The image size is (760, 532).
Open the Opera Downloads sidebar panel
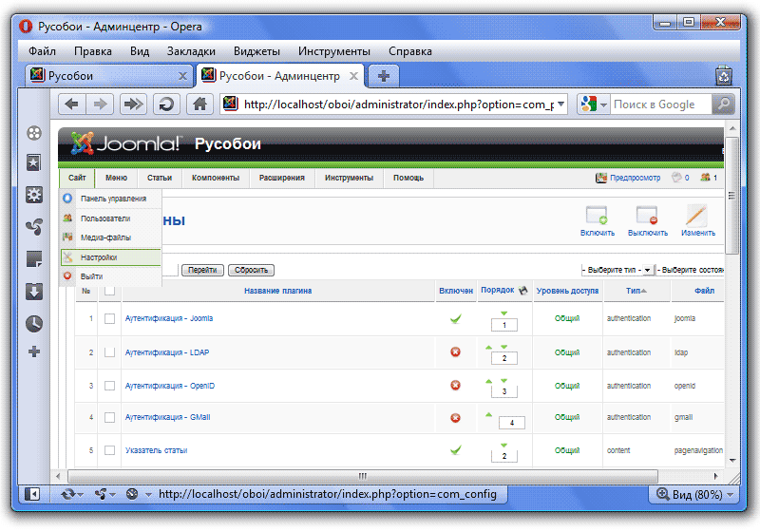pyautogui.click(x=34, y=292)
